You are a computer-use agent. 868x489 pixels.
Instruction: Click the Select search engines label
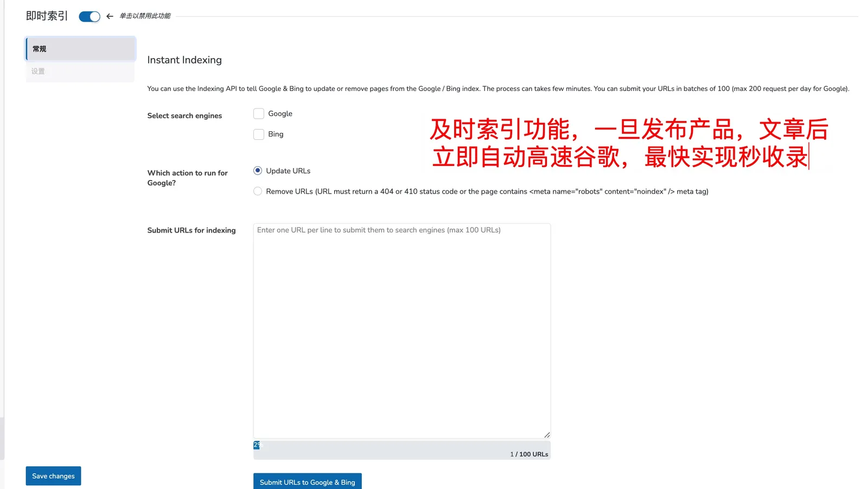point(184,116)
